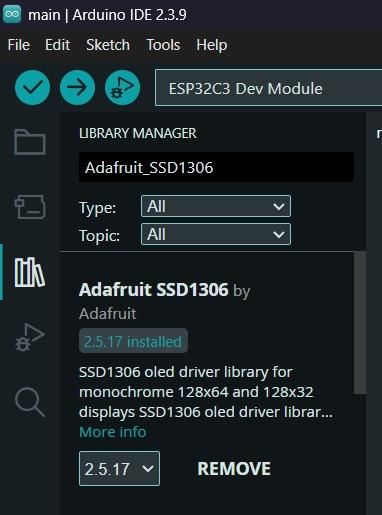This screenshot has height=515, width=382.
Task: Click the library description text
Action: click(x=206, y=392)
